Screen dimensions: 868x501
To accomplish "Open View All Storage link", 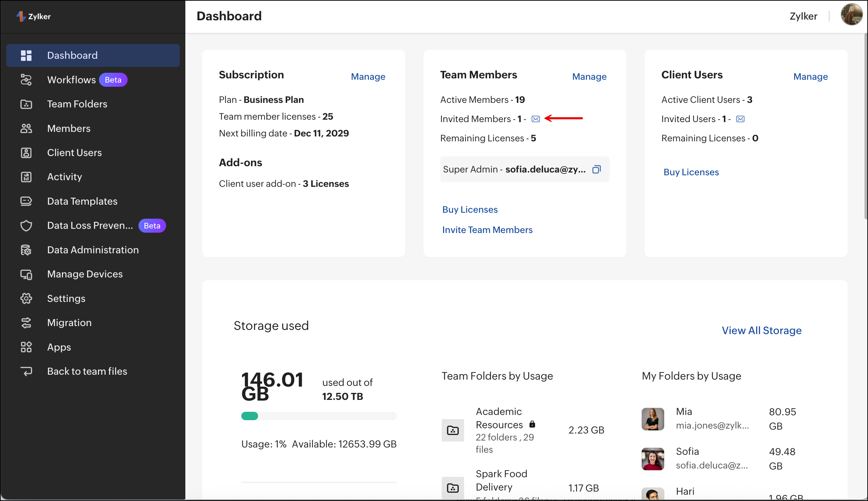I will point(761,331).
